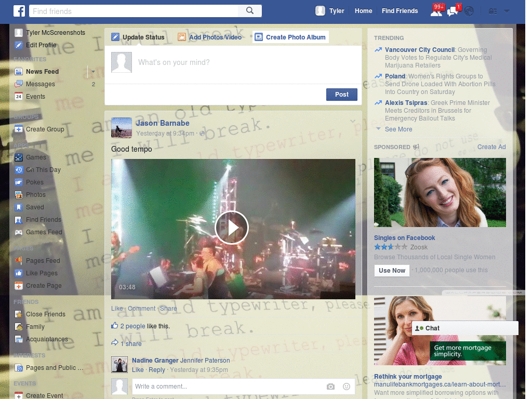This screenshot has width=532, height=399.
Task: Open Vancouver City Council trending topic
Action: 420,50
